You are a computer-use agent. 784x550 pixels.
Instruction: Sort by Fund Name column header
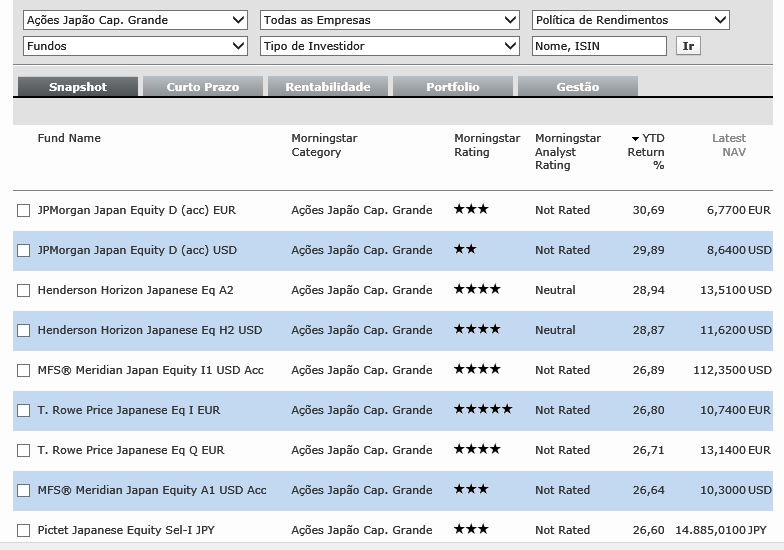pyautogui.click(x=69, y=138)
